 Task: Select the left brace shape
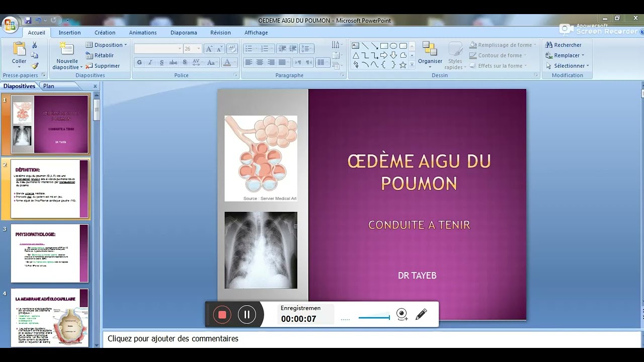pyautogui.click(x=384, y=65)
